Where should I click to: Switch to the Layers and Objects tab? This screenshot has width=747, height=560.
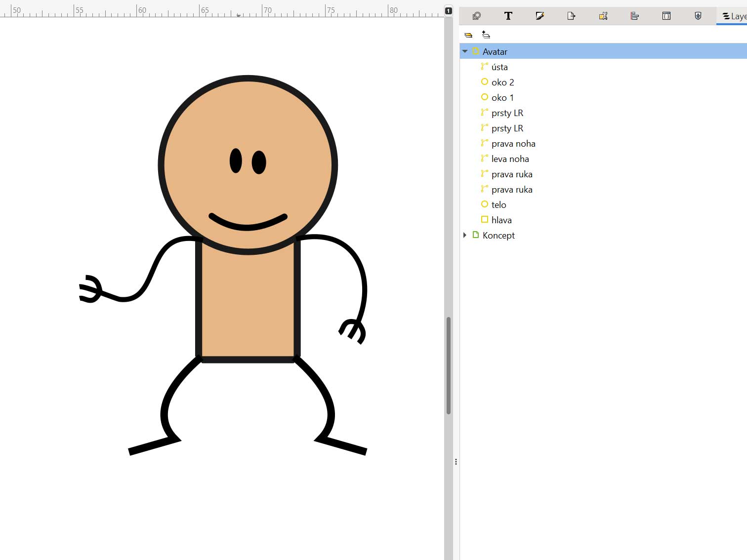(733, 16)
